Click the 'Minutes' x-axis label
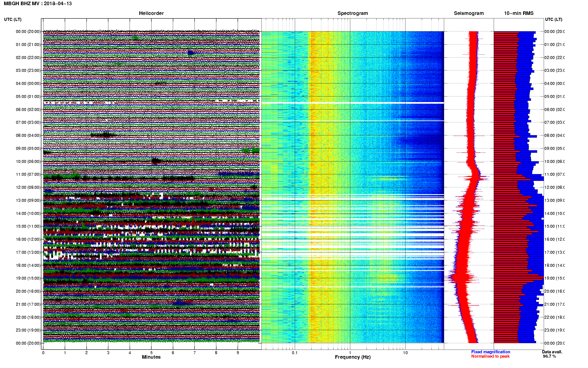 [151, 357]
